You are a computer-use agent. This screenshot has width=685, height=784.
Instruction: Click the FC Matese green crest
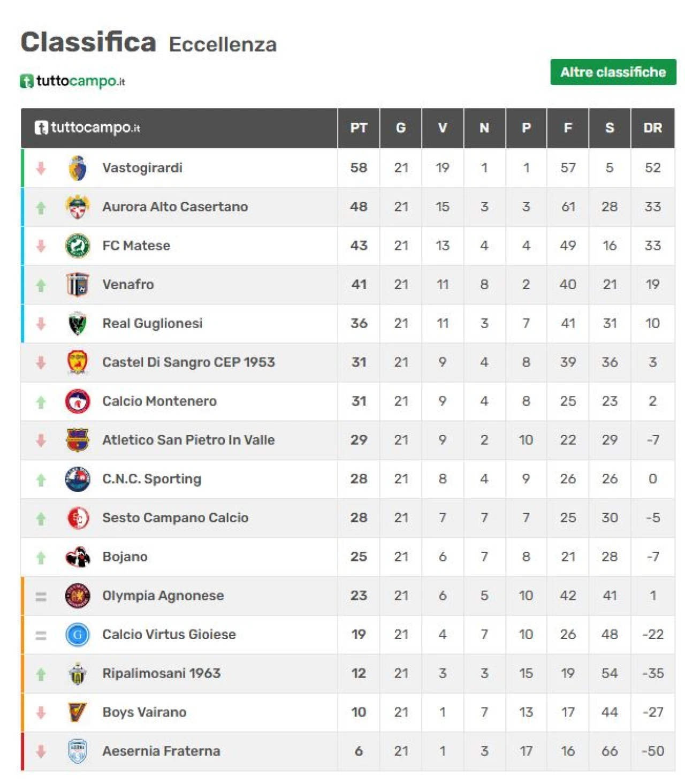pyautogui.click(x=78, y=246)
